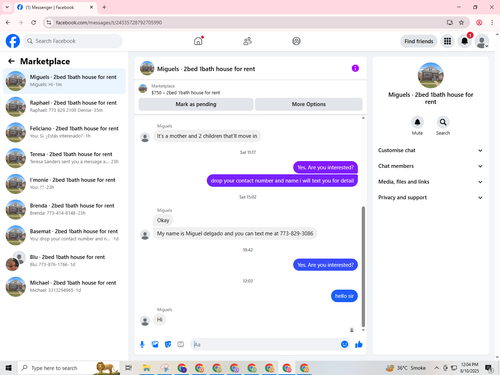This screenshot has height=375, width=500.
Task: Click the browser Back arrow
Action: tap(8, 22)
